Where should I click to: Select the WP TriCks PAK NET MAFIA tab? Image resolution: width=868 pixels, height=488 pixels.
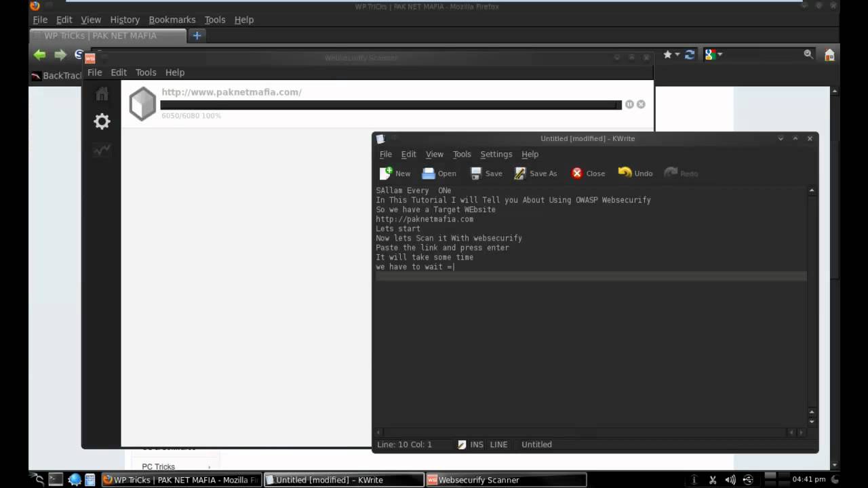(108, 36)
